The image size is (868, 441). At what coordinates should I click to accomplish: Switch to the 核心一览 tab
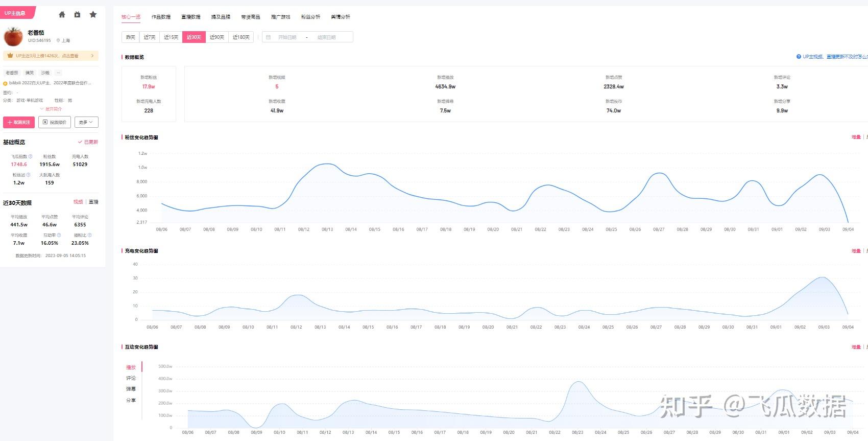pyautogui.click(x=131, y=17)
